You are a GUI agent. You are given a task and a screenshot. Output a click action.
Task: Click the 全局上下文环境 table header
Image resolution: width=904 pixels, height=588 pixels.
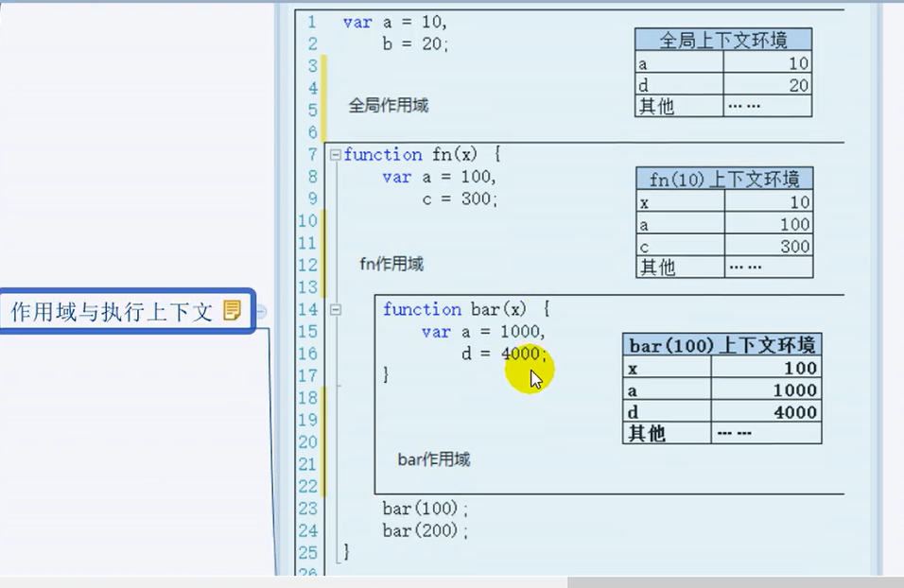click(x=723, y=39)
